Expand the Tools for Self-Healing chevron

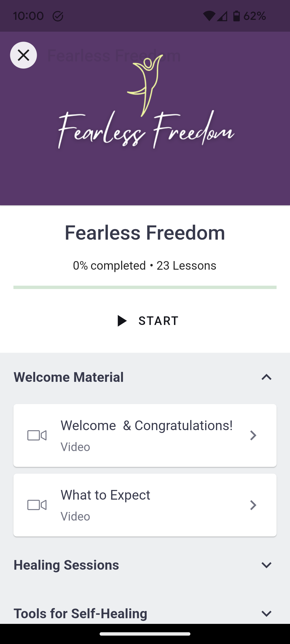coord(266,614)
